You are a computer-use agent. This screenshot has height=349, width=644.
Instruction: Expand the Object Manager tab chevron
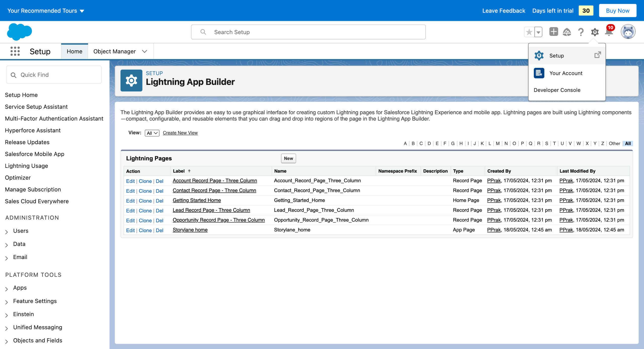144,51
